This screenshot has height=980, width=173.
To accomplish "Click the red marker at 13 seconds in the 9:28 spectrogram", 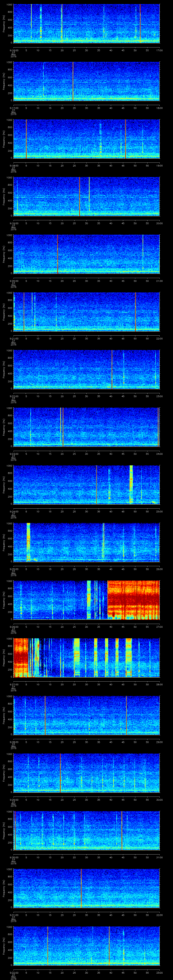I will 45,715.
